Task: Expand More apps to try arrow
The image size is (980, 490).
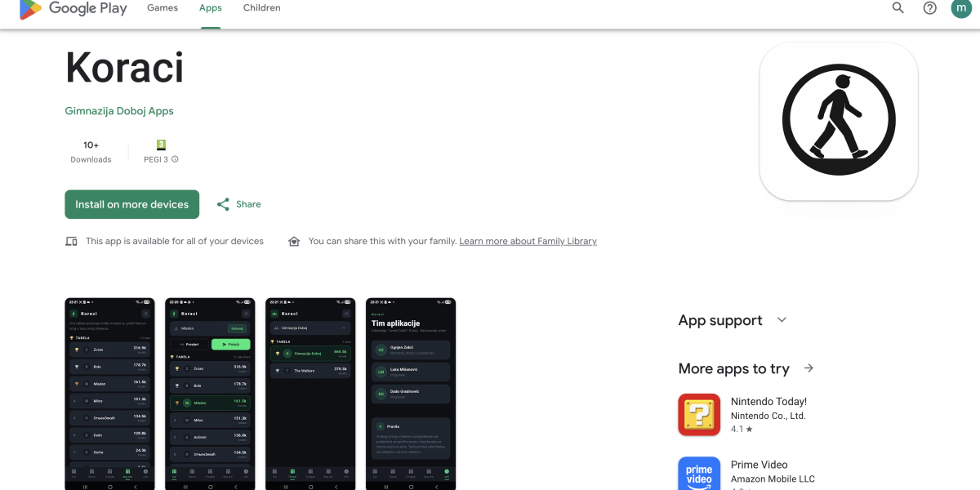Action: click(x=808, y=368)
